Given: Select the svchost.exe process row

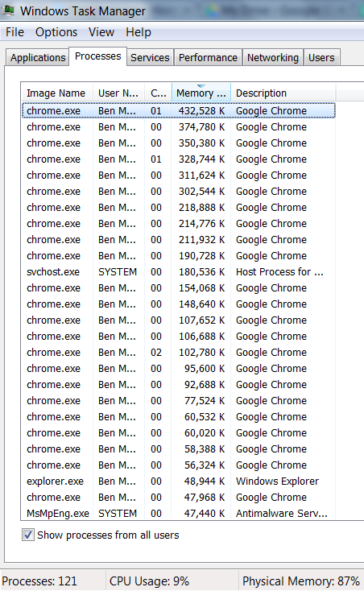Looking at the screenshot, I should [x=178, y=272].
